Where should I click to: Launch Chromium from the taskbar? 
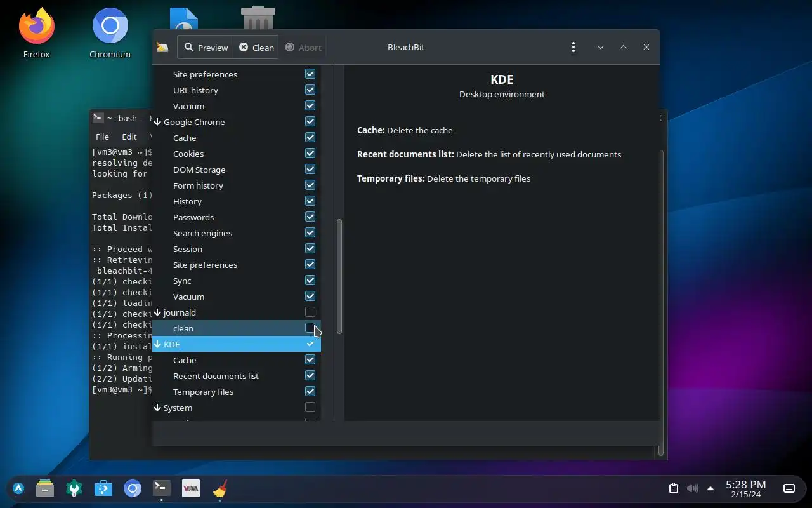tap(133, 488)
